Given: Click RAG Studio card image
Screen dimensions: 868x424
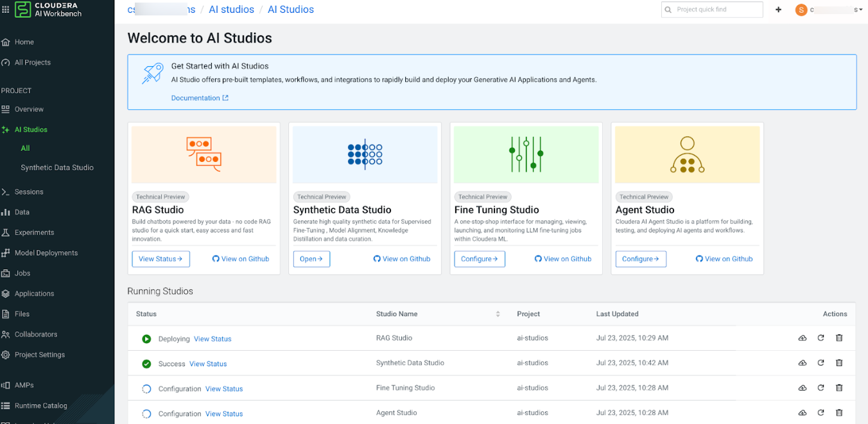Looking at the screenshot, I should pyautogui.click(x=204, y=155).
